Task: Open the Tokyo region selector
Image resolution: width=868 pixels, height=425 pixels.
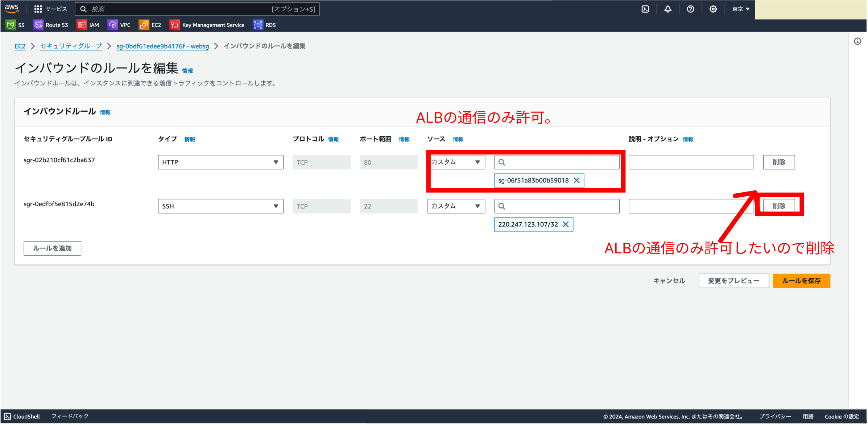Action: pos(741,9)
